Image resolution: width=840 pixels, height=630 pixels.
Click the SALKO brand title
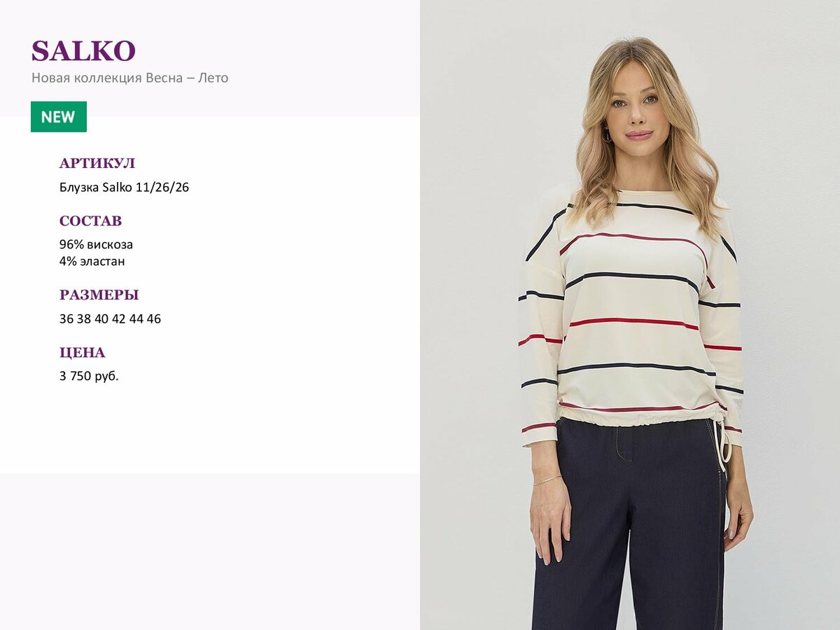pos(83,51)
